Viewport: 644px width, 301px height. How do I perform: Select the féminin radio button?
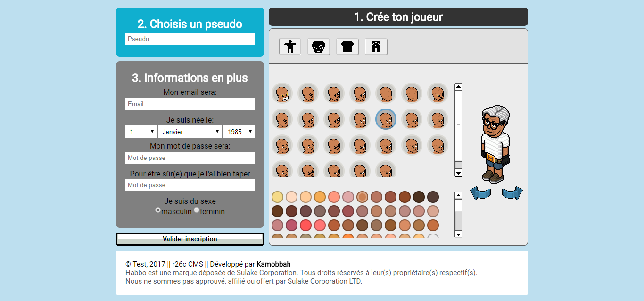tap(197, 210)
